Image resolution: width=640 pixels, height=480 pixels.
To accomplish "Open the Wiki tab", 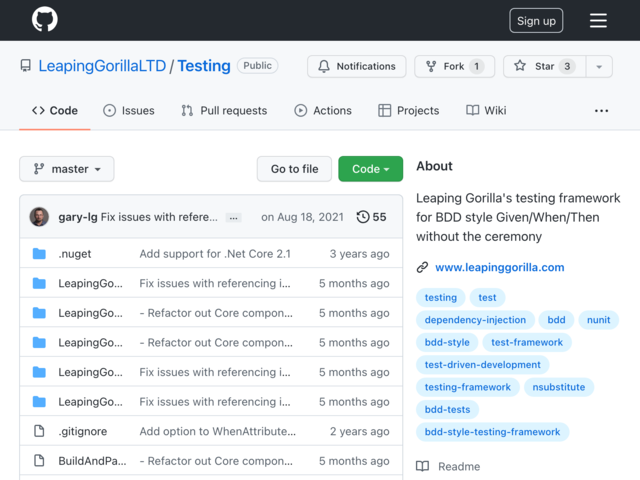I will click(486, 111).
